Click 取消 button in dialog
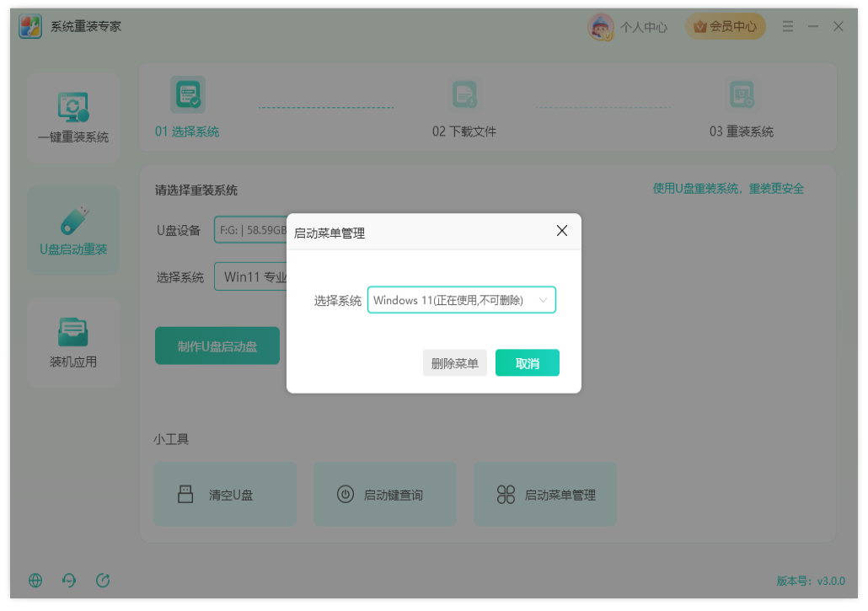The height and width of the screenshot is (611, 868). click(x=527, y=363)
